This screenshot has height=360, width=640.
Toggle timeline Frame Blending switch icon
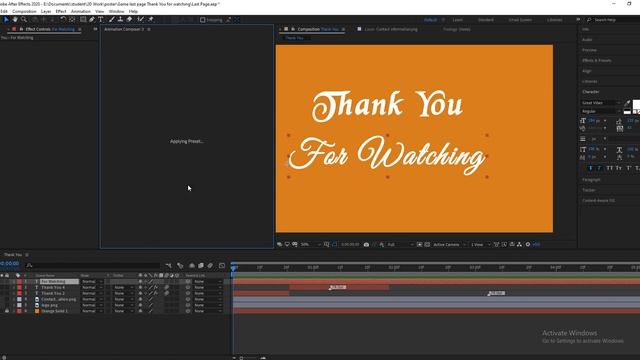[201, 266]
